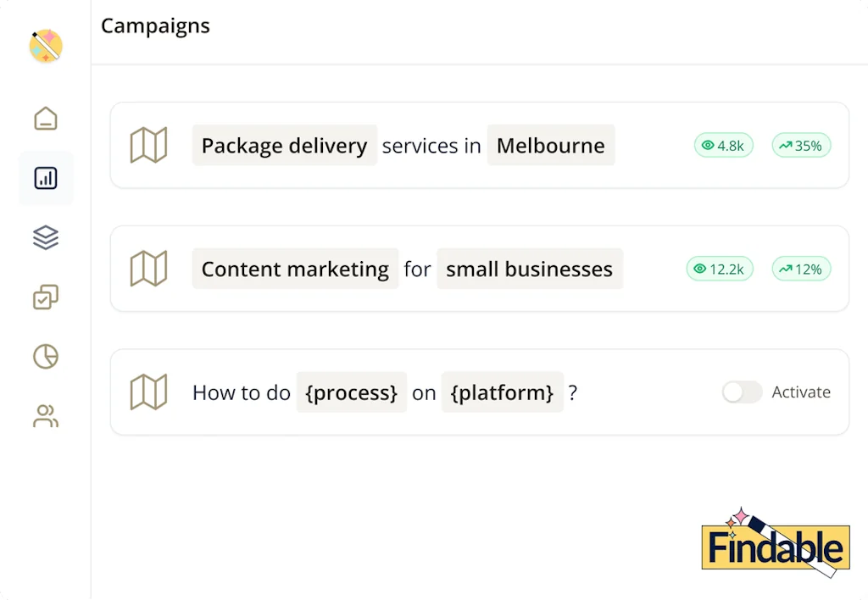The width and height of the screenshot is (868, 600).
Task: Click the map icon on the Content marketing row
Action: pyautogui.click(x=149, y=268)
